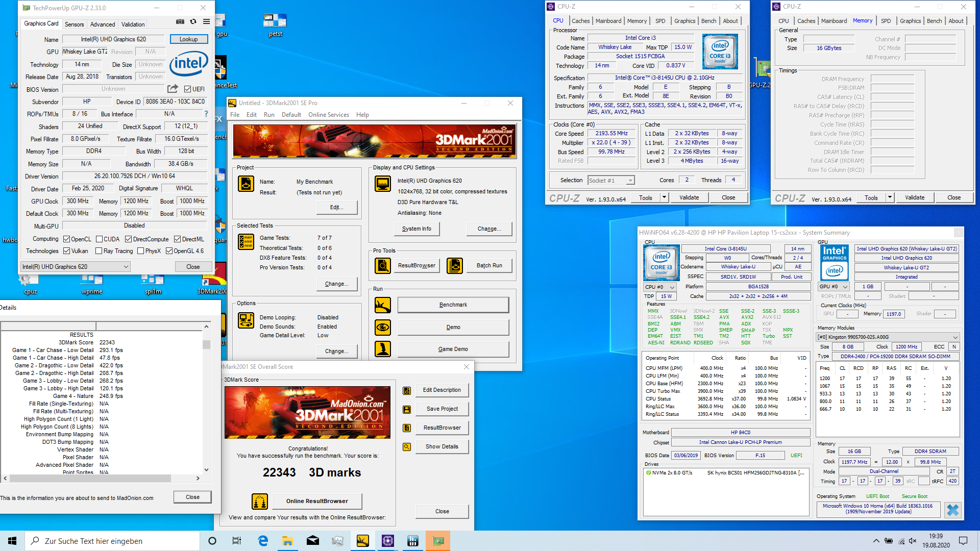980x551 pixels.
Task: Switch to Advanced tab in GPU-Z
Action: [x=103, y=24]
